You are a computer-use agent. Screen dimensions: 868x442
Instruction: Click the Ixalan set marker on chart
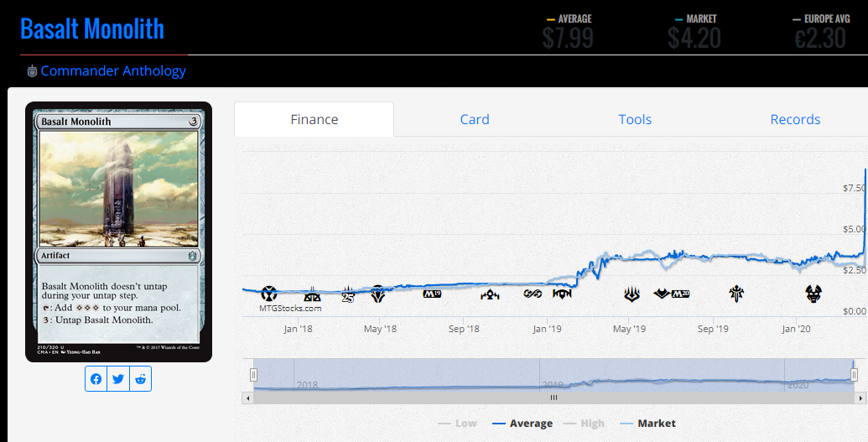point(269,294)
